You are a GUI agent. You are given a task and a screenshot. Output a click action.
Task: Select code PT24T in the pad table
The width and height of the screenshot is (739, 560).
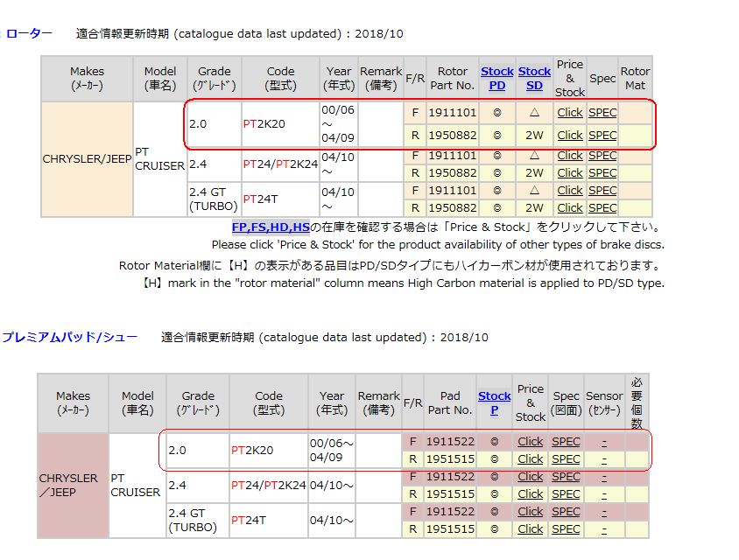(249, 520)
